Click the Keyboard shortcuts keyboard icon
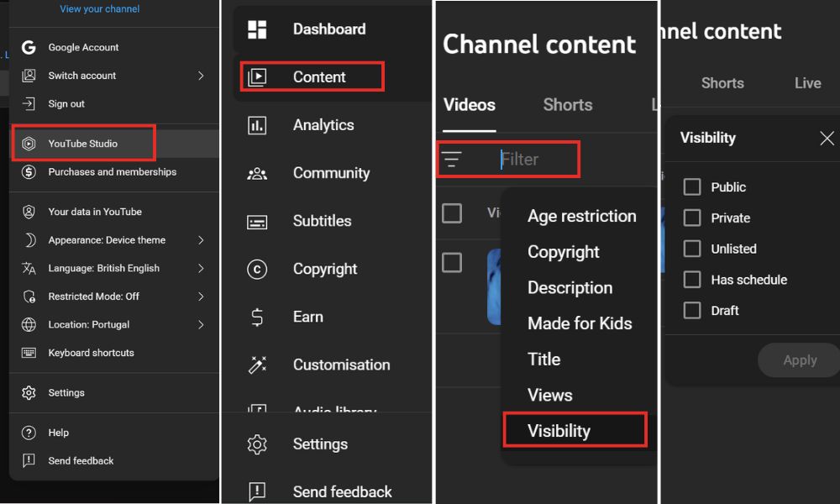The width and height of the screenshot is (840, 504). (x=29, y=353)
